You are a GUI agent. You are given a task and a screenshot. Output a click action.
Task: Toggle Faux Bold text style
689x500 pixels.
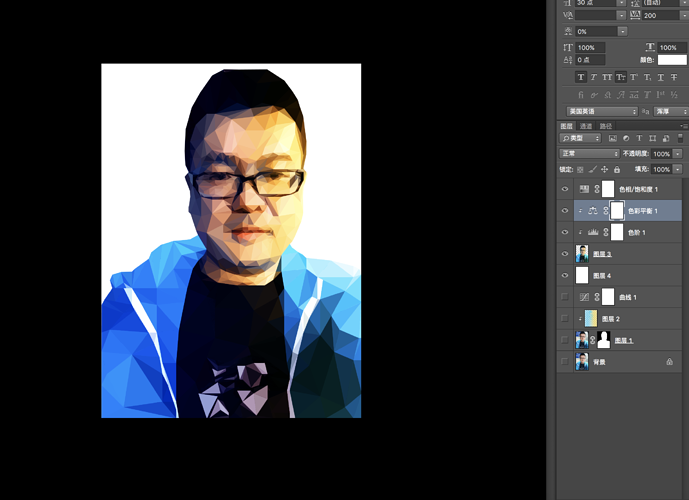point(581,77)
